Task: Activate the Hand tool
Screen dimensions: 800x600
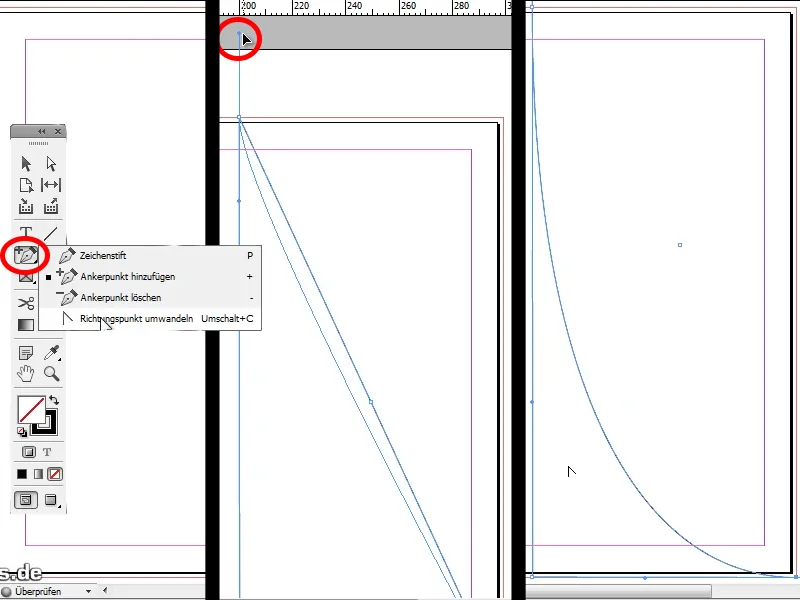Action: click(x=26, y=374)
